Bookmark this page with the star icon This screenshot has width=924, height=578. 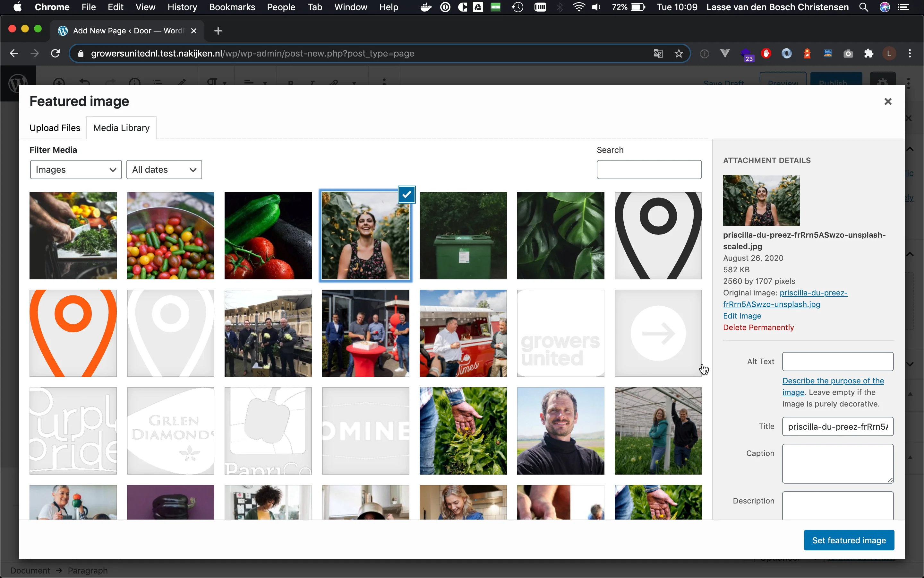[679, 54]
